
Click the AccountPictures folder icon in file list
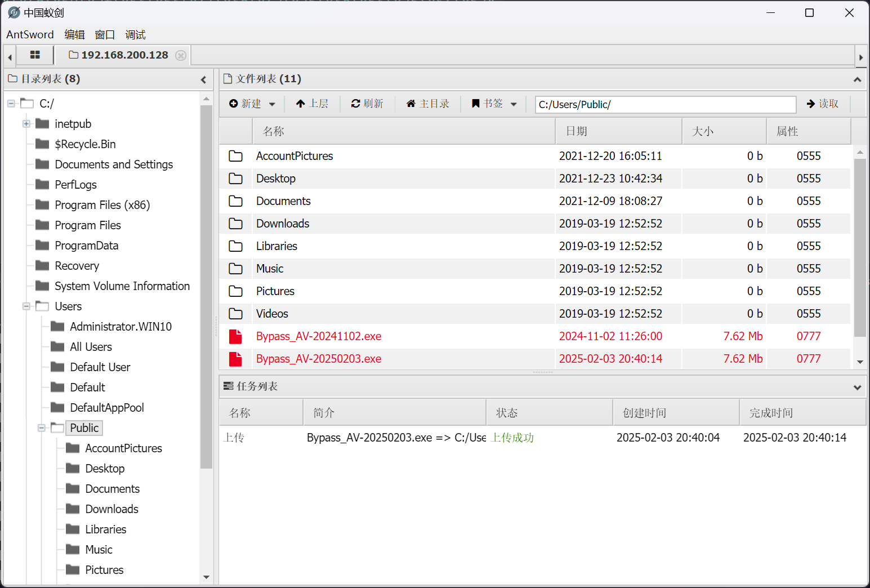pos(235,156)
